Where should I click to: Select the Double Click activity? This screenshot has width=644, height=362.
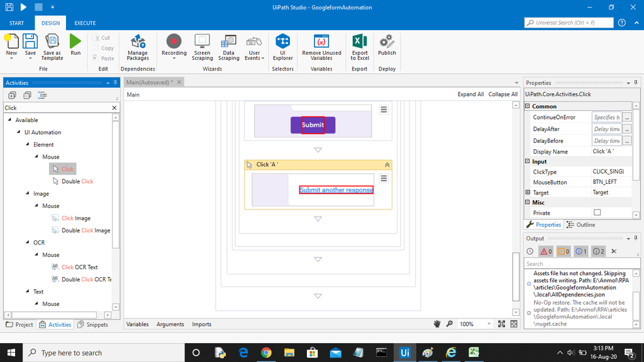pos(73,181)
